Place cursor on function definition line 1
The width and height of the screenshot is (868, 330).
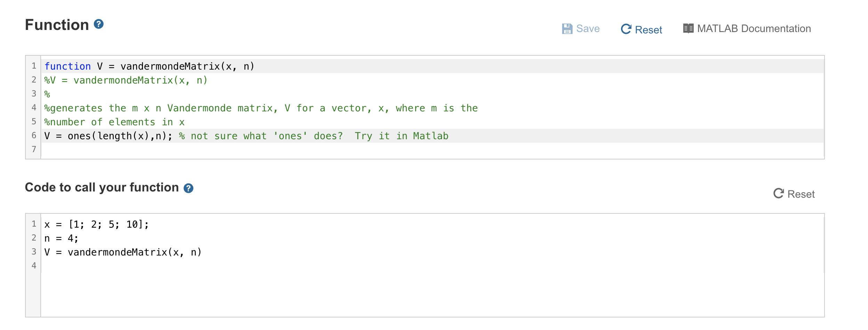pyautogui.click(x=150, y=66)
